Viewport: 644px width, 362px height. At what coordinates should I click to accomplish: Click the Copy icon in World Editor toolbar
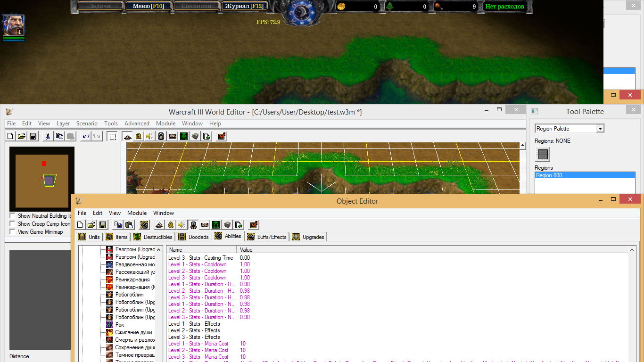(x=59, y=136)
